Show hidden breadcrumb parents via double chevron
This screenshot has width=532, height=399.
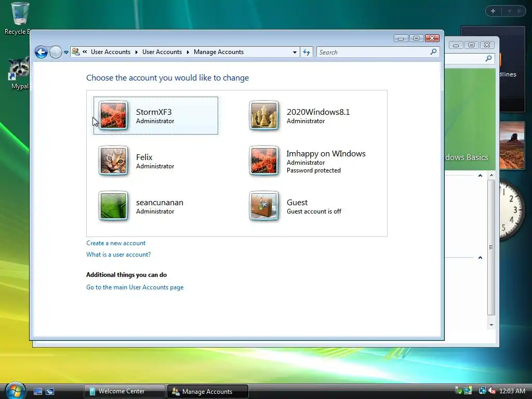[x=85, y=52]
